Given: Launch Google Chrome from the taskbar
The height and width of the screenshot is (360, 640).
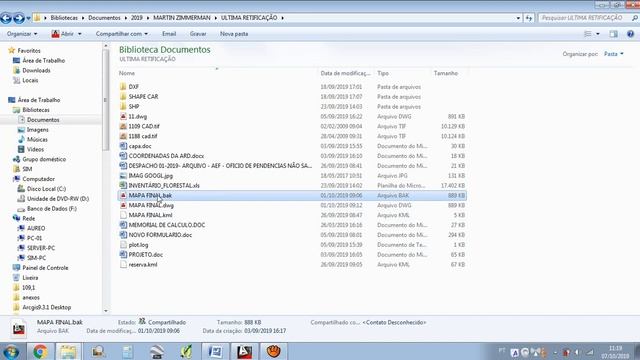Looking at the screenshot, I should pyautogui.click(x=40, y=351).
